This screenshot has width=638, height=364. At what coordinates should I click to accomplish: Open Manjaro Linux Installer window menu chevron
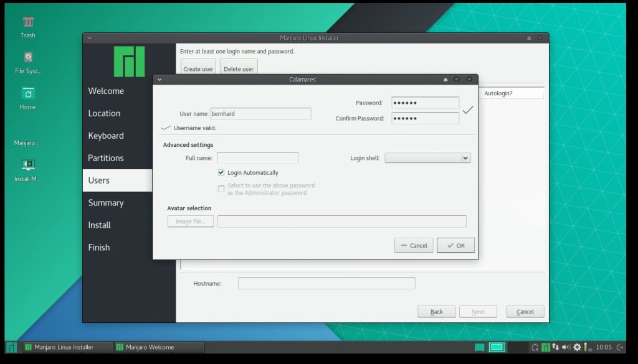point(90,38)
